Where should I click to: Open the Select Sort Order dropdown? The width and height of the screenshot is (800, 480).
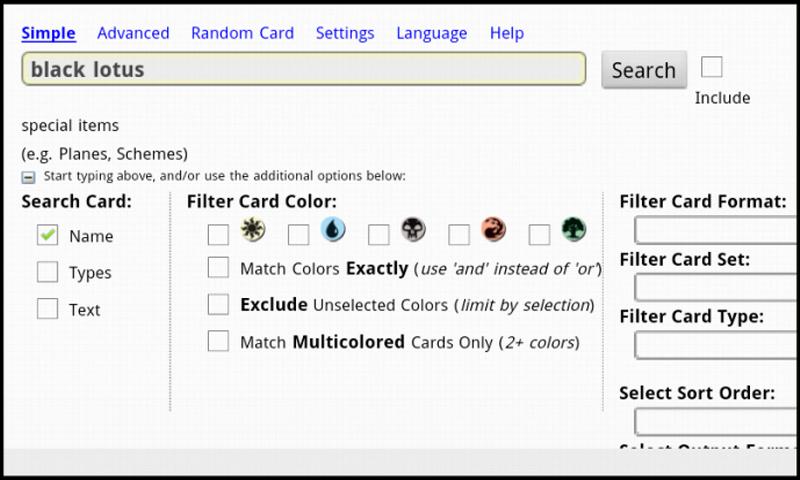point(716,421)
